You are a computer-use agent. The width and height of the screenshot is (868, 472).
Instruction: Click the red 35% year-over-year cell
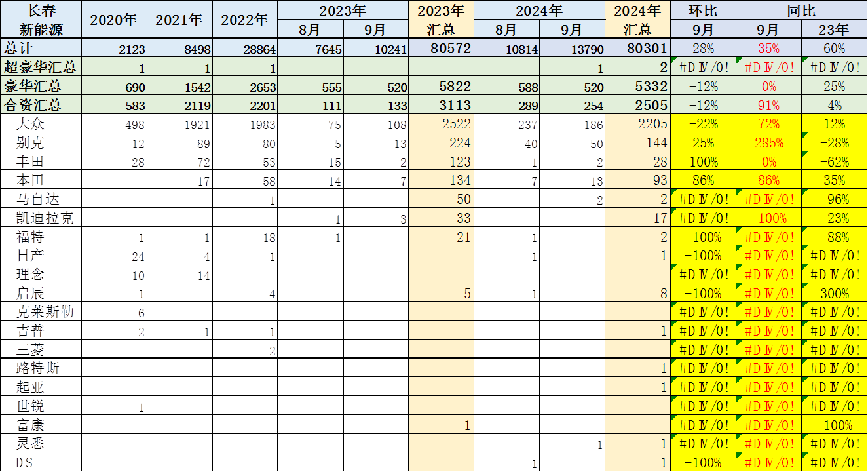coord(768,49)
